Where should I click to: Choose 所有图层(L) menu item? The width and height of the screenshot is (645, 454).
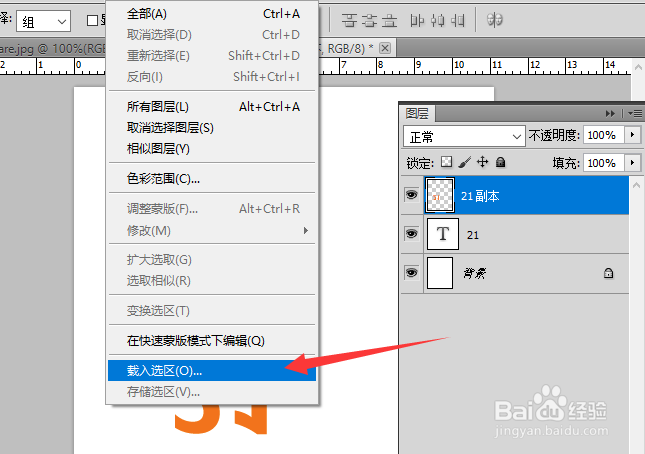pyautogui.click(x=212, y=107)
